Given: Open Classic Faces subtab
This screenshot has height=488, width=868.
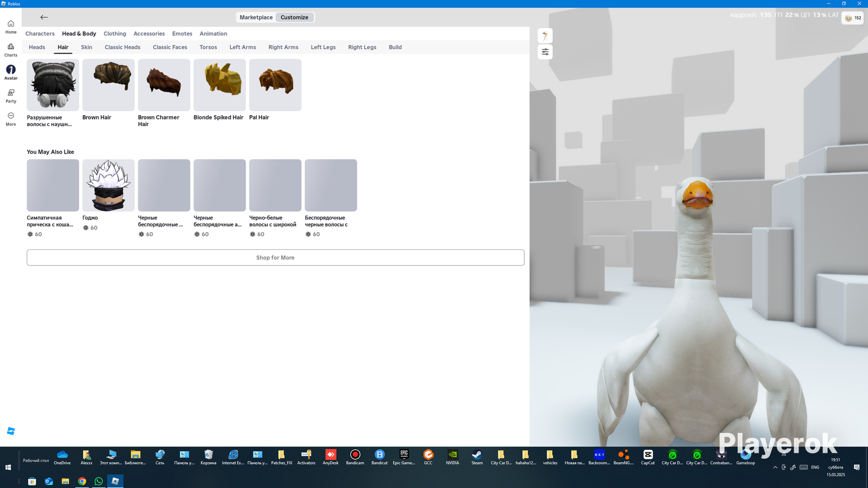Looking at the screenshot, I should 170,47.
